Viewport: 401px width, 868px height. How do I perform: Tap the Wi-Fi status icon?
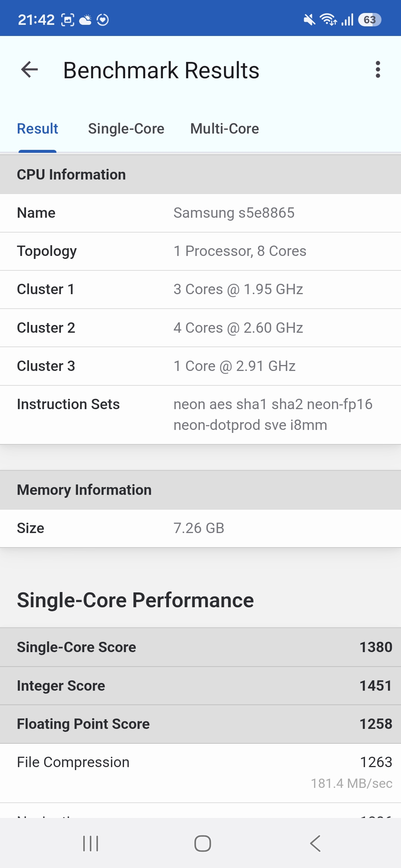[328, 20]
